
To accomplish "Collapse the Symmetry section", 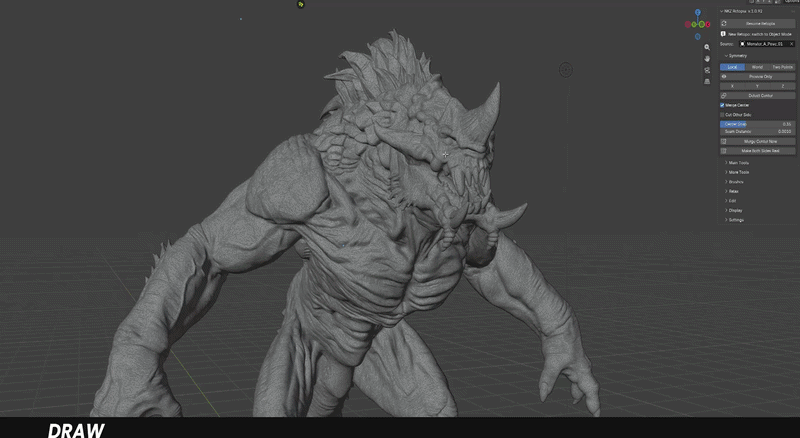I will (x=736, y=56).
